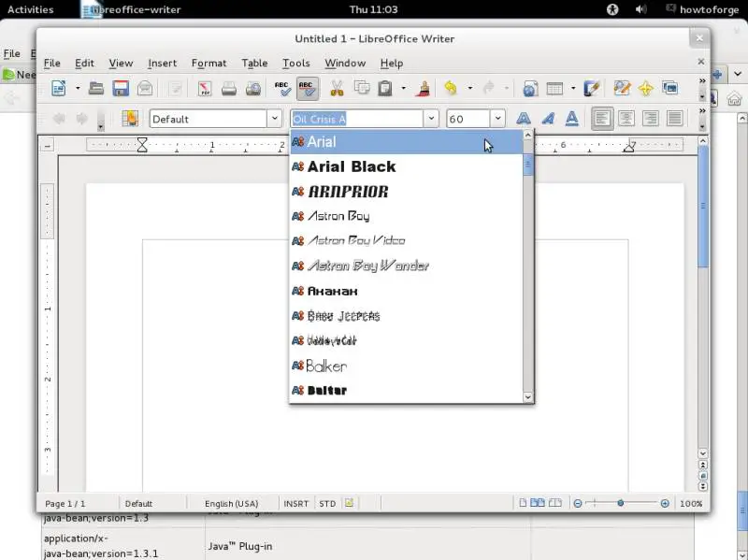The height and width of the screenshot is (560, 748).
Task: Click the font name input field
Action: [x=357, y=119]
